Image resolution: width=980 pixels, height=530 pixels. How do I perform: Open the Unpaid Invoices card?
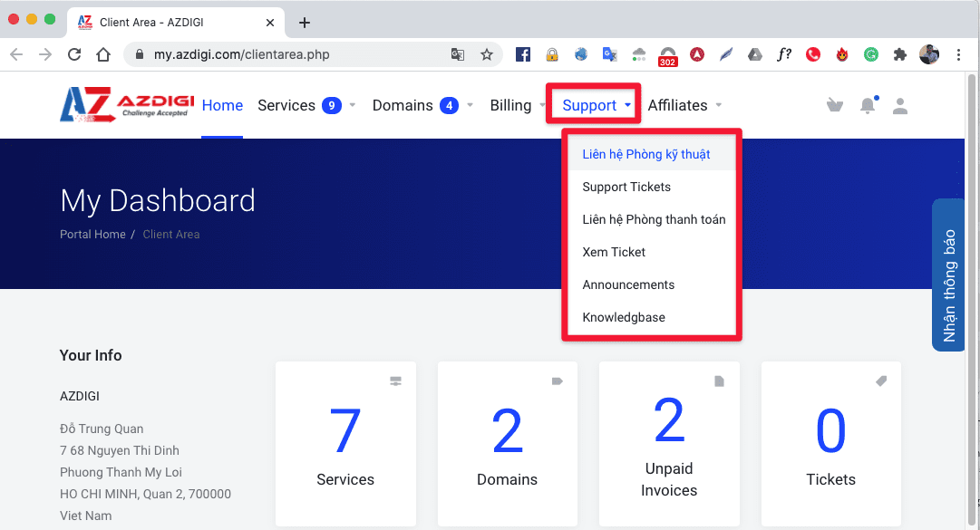669,444
